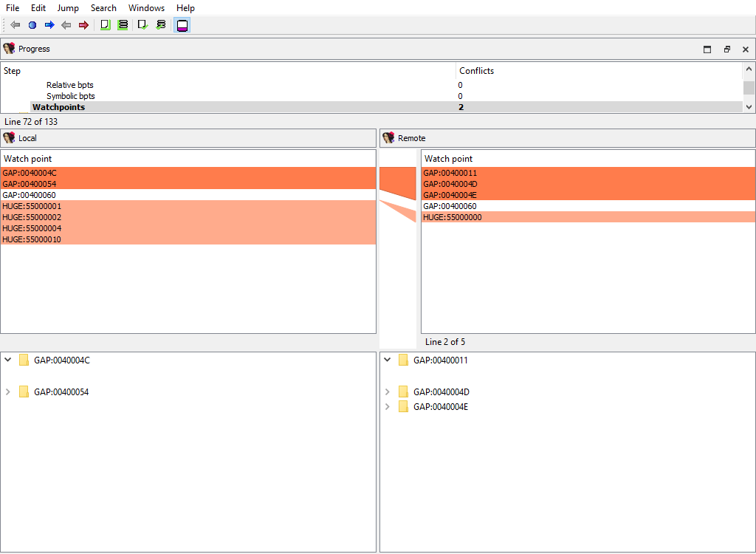
Task: Collapse the GAP:0040004C tree entry
Action: pyautogui.click(x=7, y=360)
